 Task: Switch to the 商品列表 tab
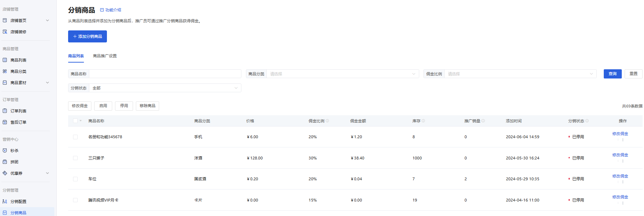(76, 56)
